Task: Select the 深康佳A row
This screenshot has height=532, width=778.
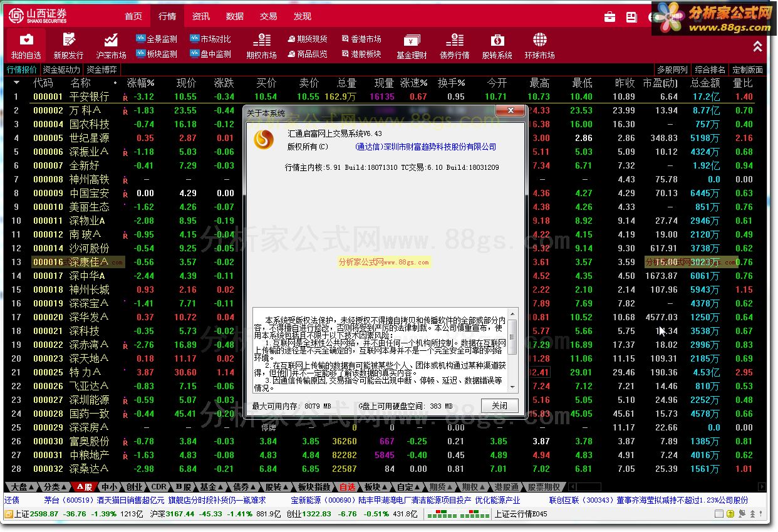Action: (x=385, y=262)
